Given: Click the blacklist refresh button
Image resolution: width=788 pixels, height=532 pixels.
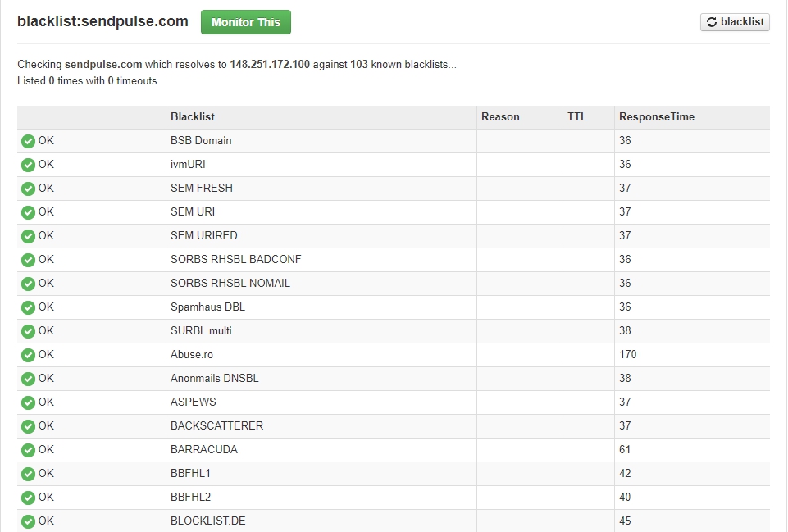Looking at the screenshot, I should tap(735, 22).
